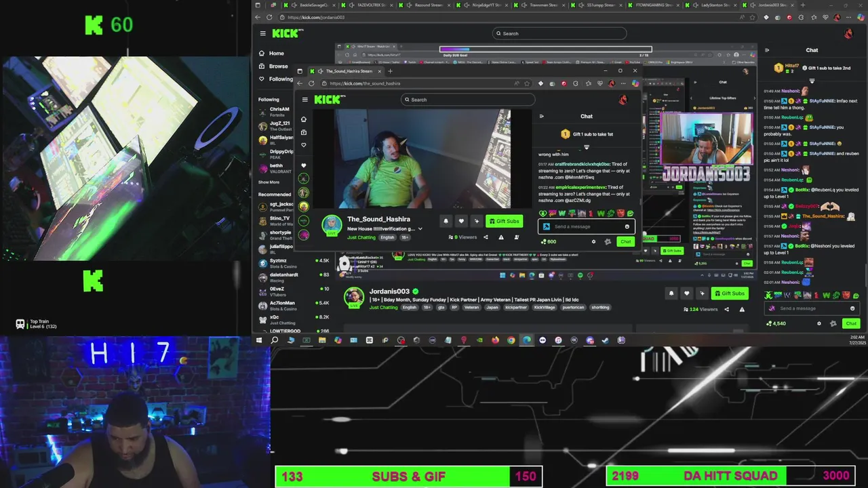This screenshot has width=868, height=488.
Task: Open profile avatar in The_Sound_Hashira window
Action: click(623, 100)
